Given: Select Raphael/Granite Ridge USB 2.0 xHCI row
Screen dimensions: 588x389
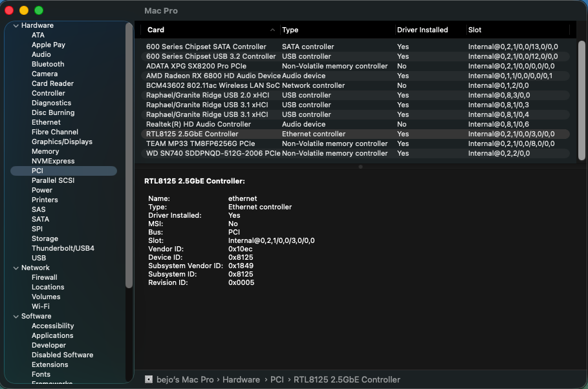Looking at the screenshot, I should tap(356, 96).
